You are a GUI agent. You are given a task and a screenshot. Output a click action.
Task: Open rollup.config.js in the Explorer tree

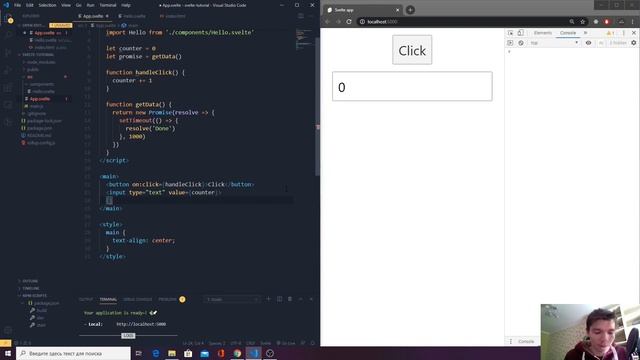point(41,143)
